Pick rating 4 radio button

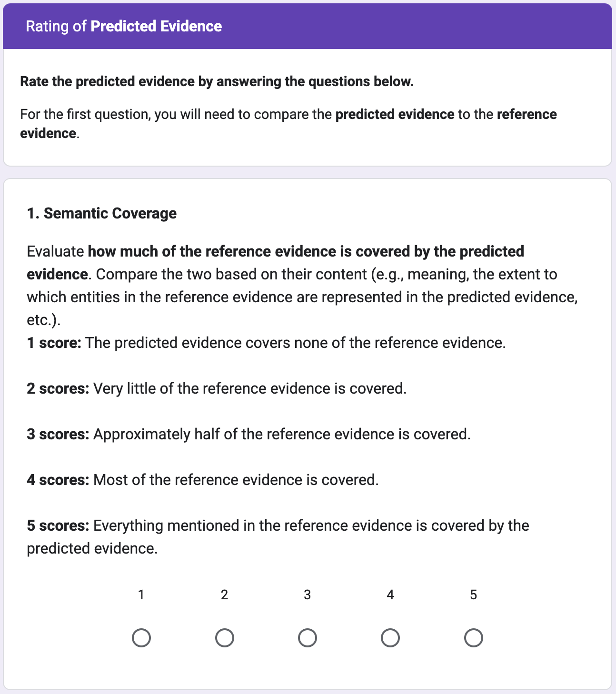click(x=390, y=638)
